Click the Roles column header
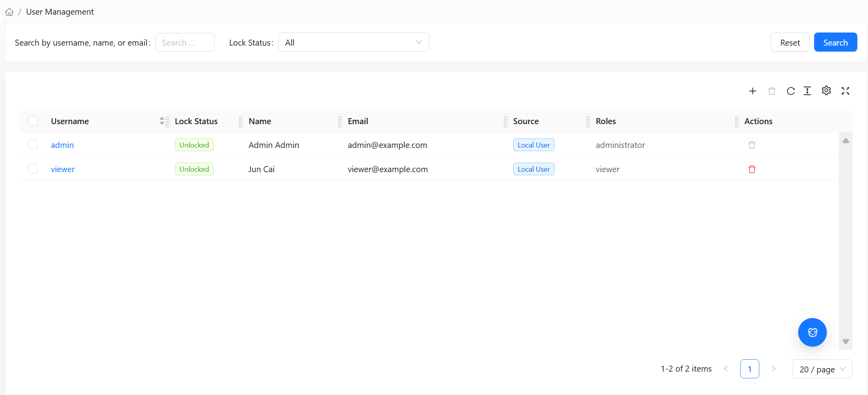Screen dimensions: 868x395 coord(606,121)
